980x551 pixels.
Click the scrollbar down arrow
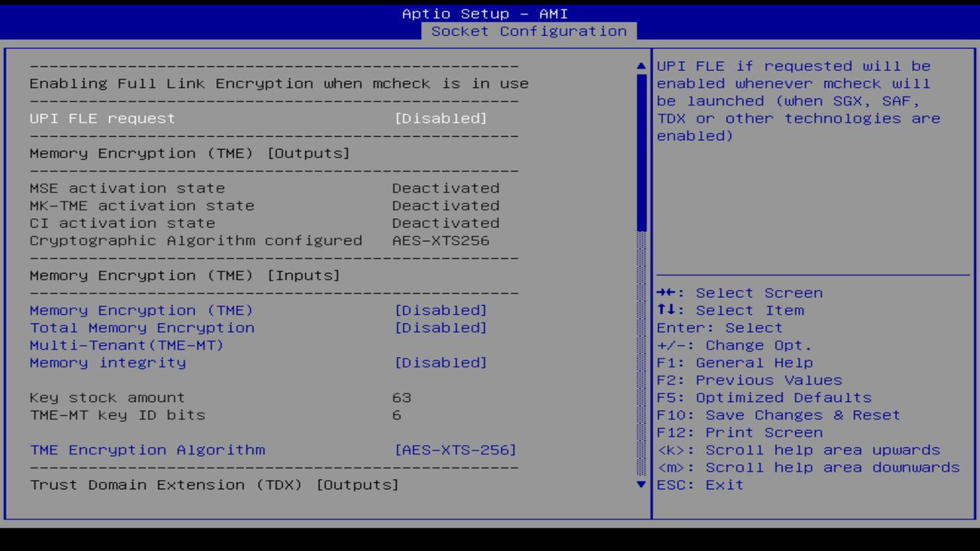pos(640,484)
